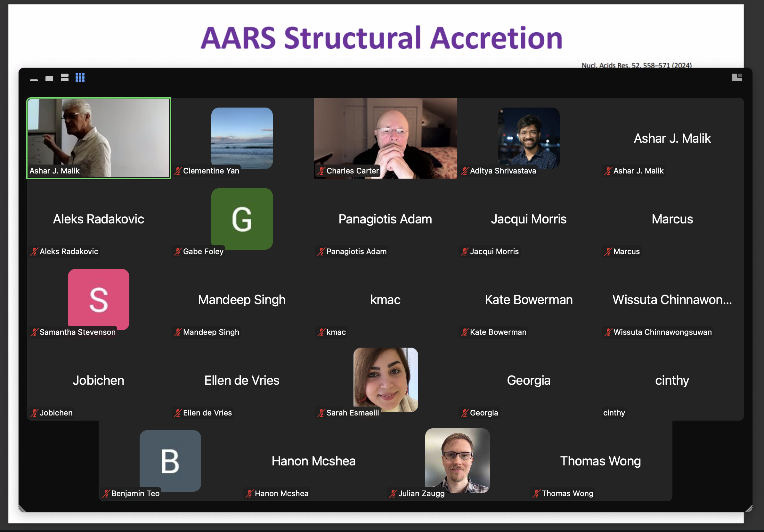The height and width of the screenshot is (532, 764).
Task: Click the Thomas Wong name label
Action: coord(567,493)
